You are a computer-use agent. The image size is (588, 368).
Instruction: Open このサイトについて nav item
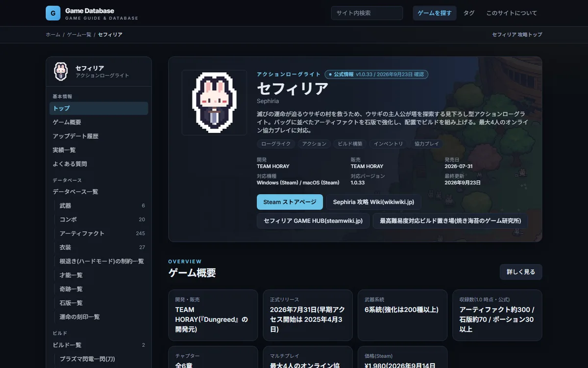point(512,13)
